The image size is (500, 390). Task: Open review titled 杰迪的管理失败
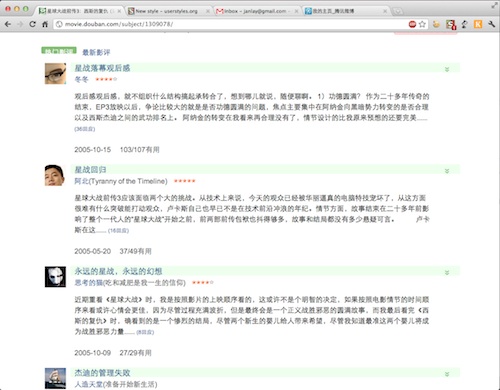(102, 373)
